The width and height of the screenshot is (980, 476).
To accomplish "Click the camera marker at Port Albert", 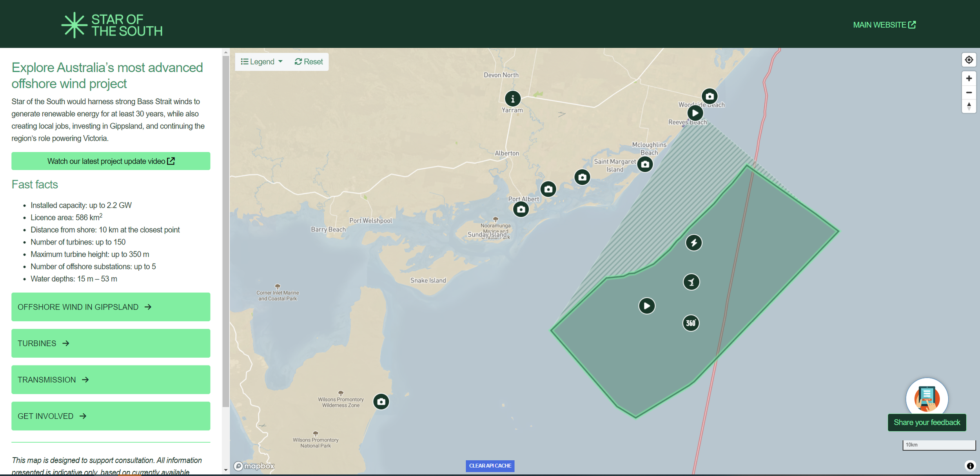I will [x=521, y=210].
